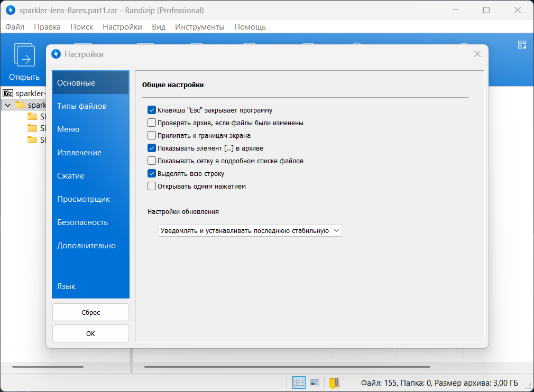Switch to thumbnail view icon in status bar

pos(315,382)
